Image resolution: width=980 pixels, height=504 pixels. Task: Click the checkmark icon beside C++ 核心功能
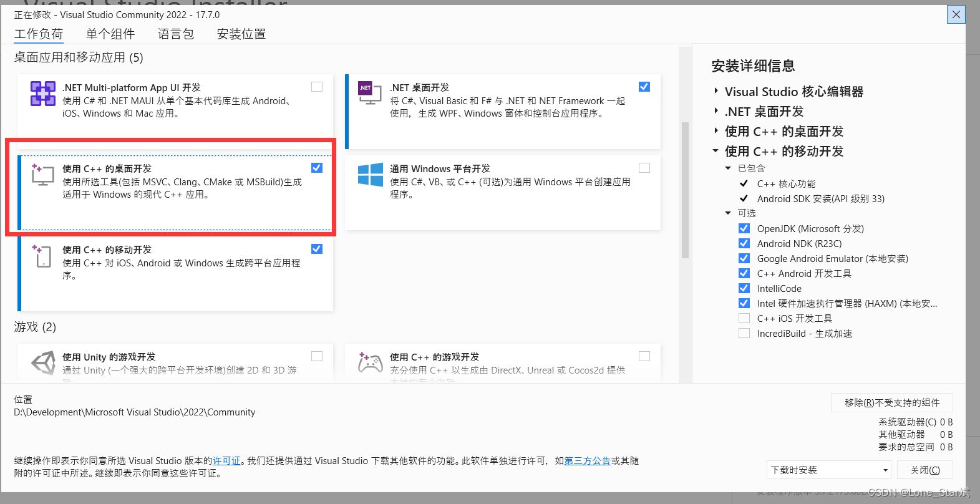click(744, 183)
